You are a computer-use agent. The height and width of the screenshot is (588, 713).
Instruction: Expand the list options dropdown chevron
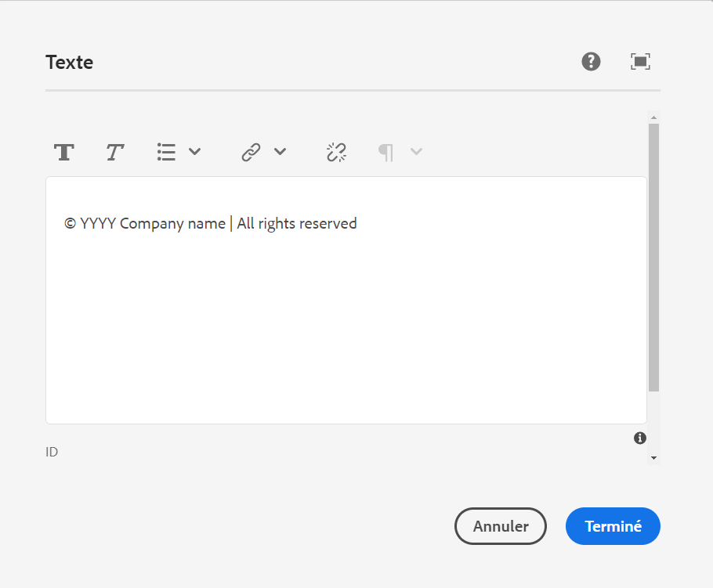195,152
